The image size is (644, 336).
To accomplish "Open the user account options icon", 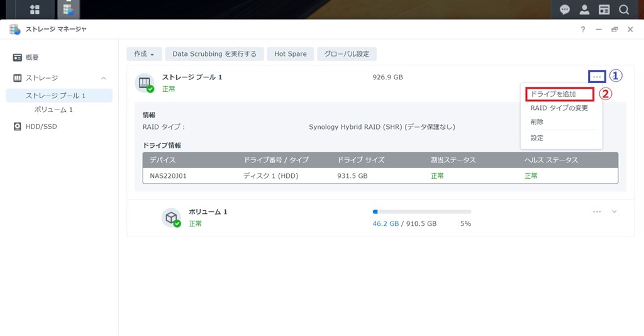I will pos(584,9).
